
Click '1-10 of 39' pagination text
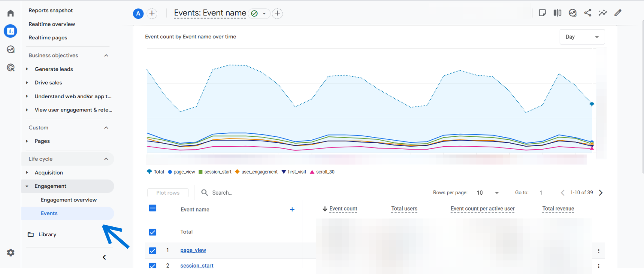pos(582,193)
